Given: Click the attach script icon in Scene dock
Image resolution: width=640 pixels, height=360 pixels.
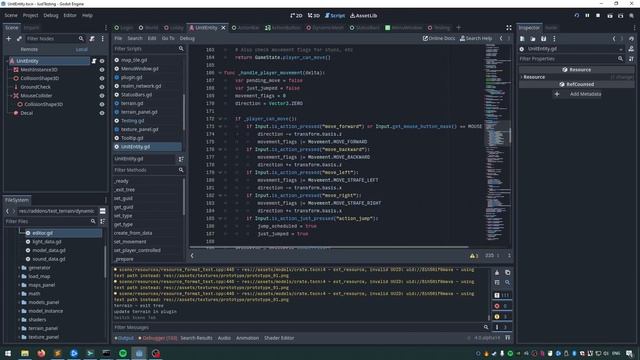Looking at the screenshot, I should pyautogui.click(x=92, y=38).
